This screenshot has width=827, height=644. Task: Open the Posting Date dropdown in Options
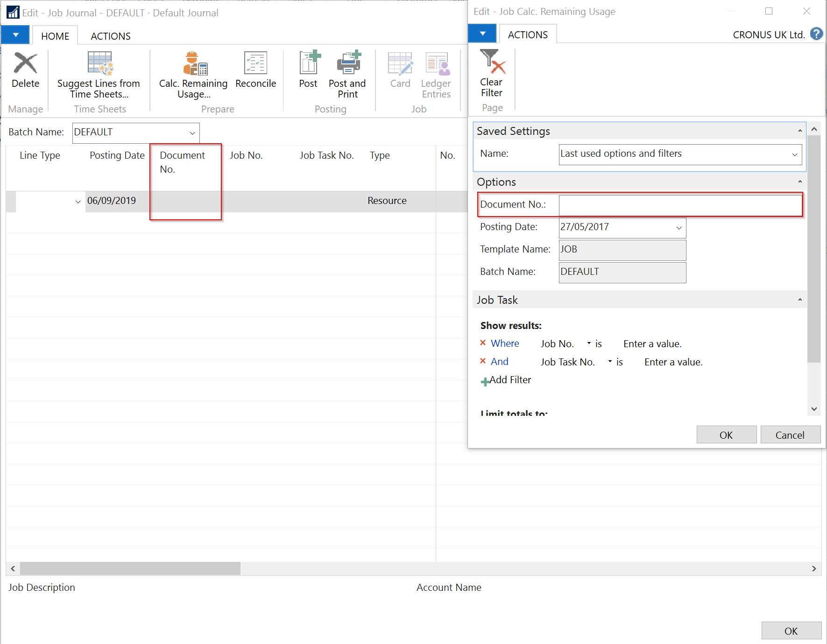pyautogui.click(x=679, y=228)
